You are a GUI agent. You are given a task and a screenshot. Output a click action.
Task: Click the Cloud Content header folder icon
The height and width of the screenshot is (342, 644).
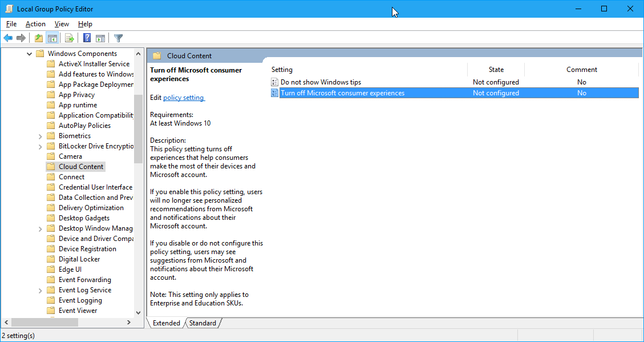[157, 56]
